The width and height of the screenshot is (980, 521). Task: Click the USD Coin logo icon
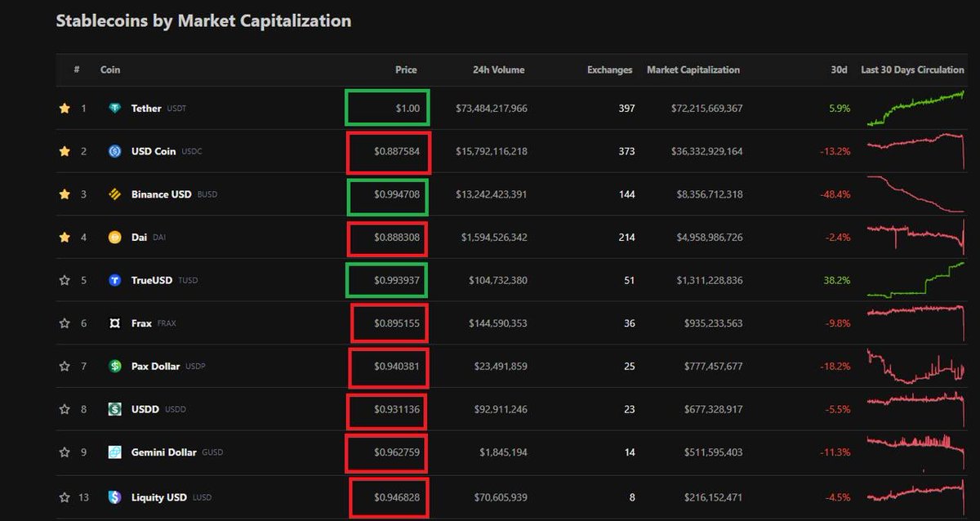point(115,151)
